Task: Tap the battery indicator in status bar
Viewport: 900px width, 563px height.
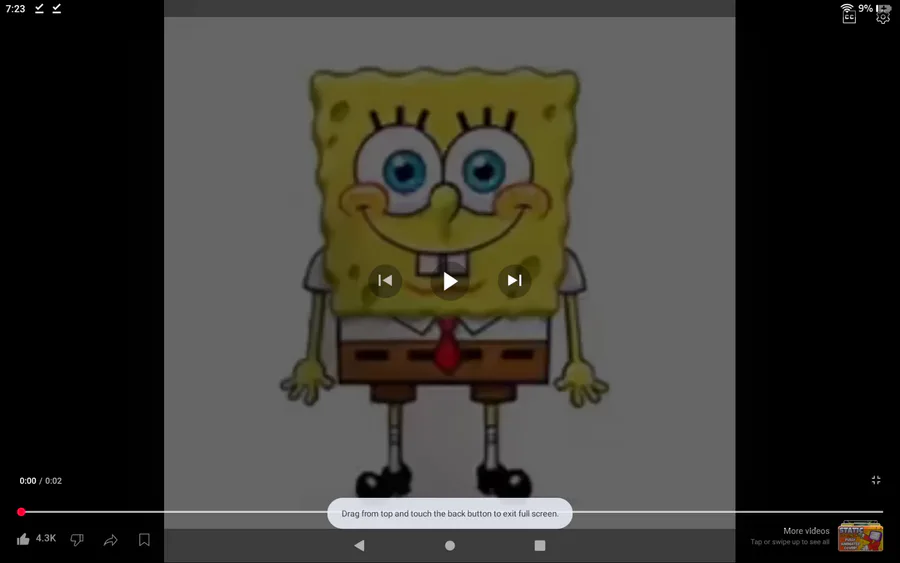Action: [883, 8]
